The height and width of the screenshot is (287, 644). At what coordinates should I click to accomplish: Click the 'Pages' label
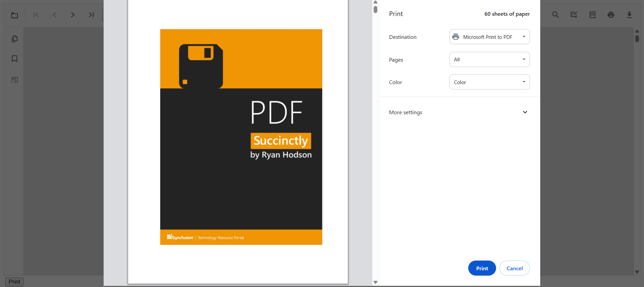click(x=396, y=60)
